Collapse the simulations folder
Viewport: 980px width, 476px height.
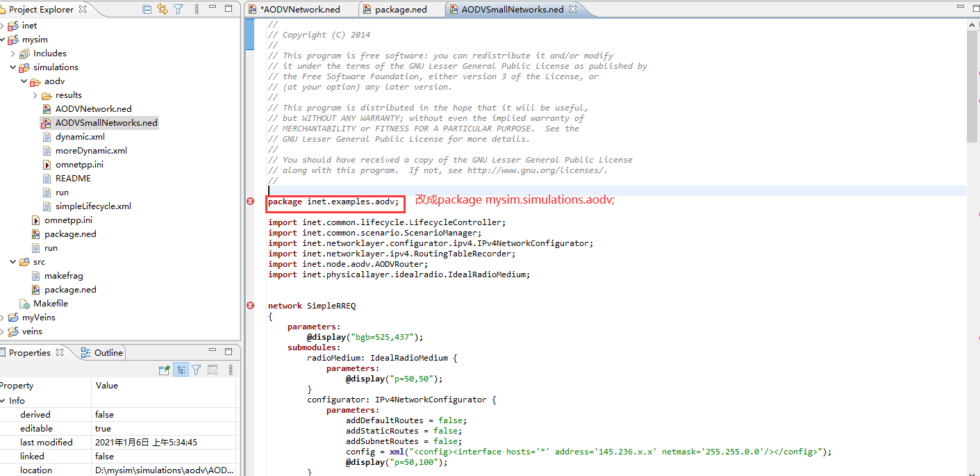[13, 67]
